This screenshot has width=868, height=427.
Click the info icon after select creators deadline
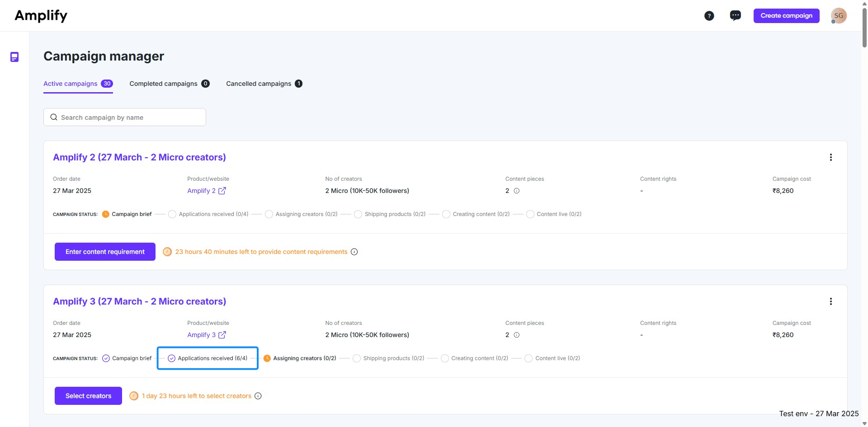click(x=258, y=396)
